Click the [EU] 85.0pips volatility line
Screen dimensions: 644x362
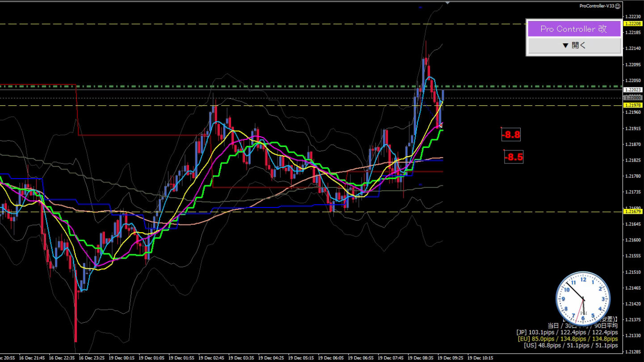pyautogui.click(x=567, y=339)
